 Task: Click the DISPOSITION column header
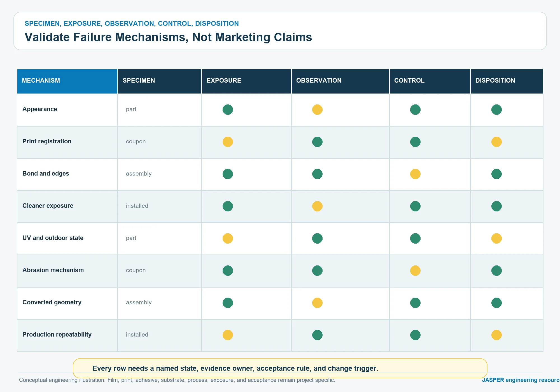[x=507, y=81]
